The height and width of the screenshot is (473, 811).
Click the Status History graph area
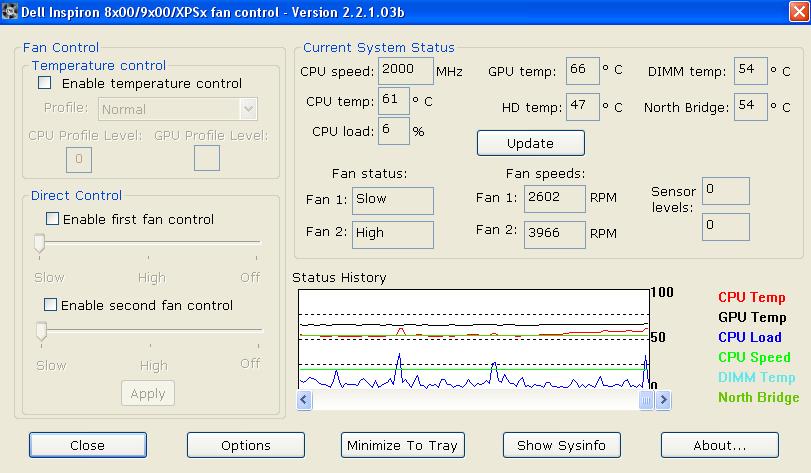(474, 339)
